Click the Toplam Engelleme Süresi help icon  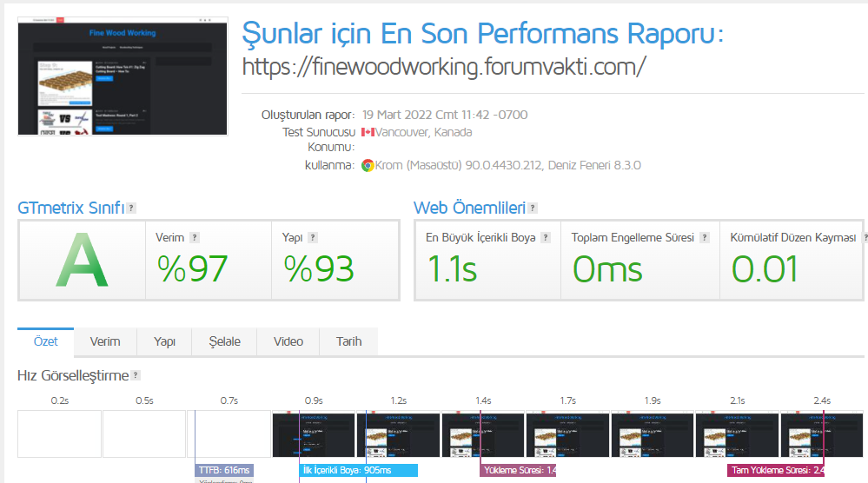click(705, 237)
